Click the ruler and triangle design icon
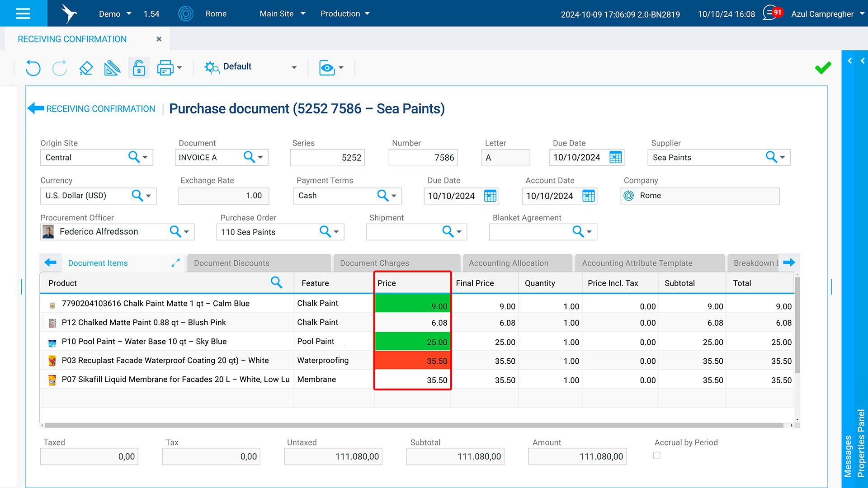 pyautogui.click(x=112, y=68)
